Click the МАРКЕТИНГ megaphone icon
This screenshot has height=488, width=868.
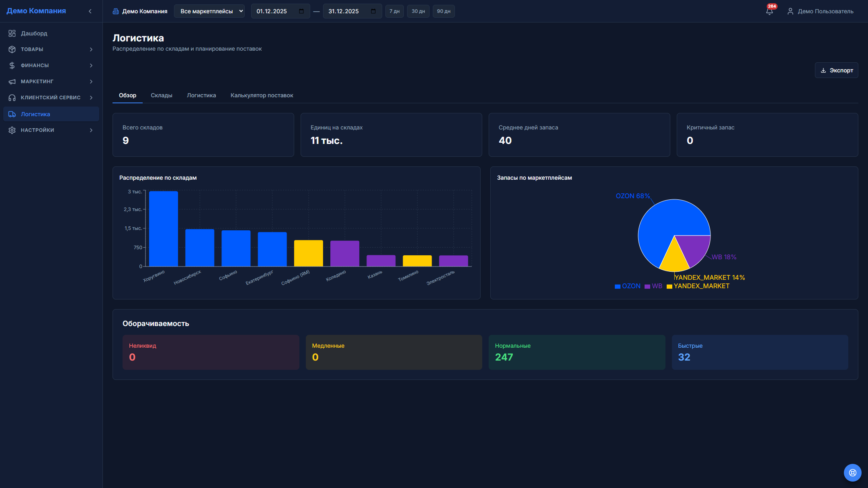[12, 82]
